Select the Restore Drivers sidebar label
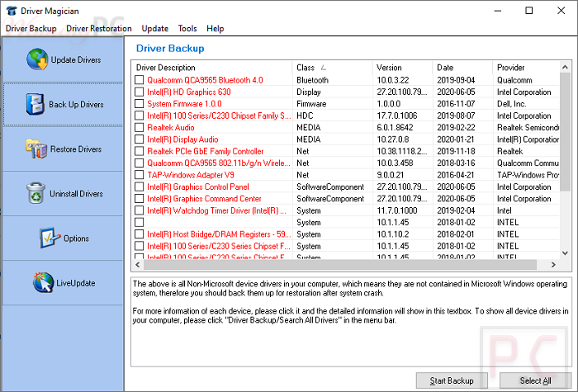Screen dimensions: 578x392 coord(76,149)
